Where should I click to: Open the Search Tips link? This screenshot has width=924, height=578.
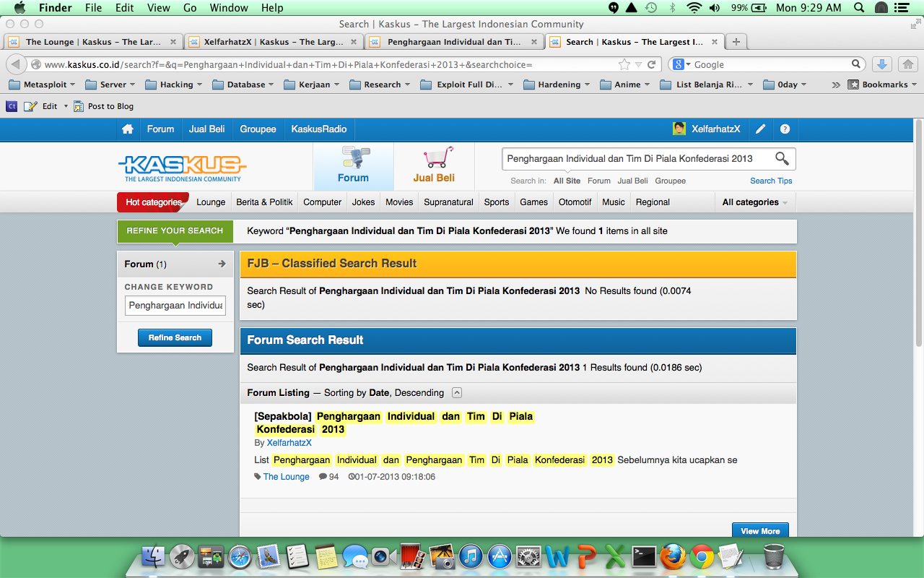coord(771,181)
